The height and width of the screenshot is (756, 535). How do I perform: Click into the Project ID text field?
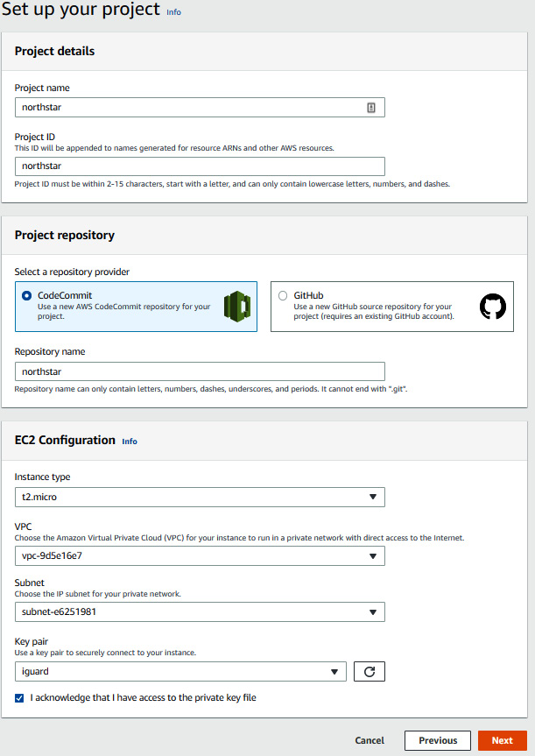[200, 166]
